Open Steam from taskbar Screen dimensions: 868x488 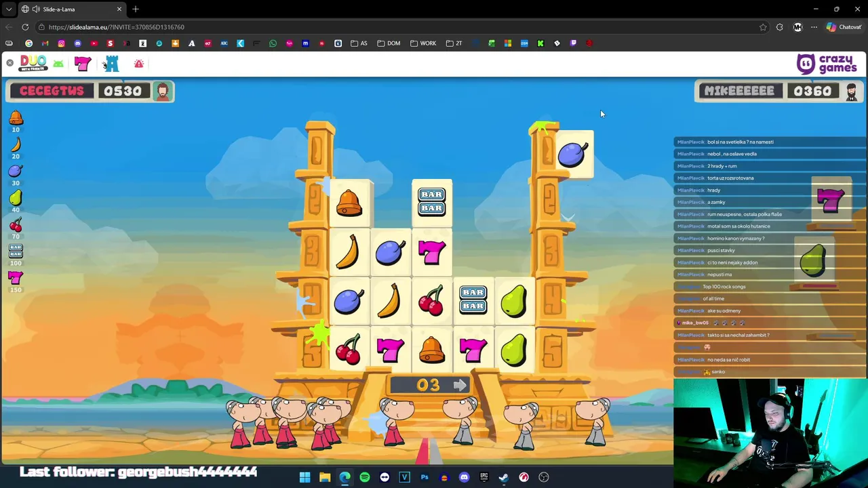click(504, 477)
